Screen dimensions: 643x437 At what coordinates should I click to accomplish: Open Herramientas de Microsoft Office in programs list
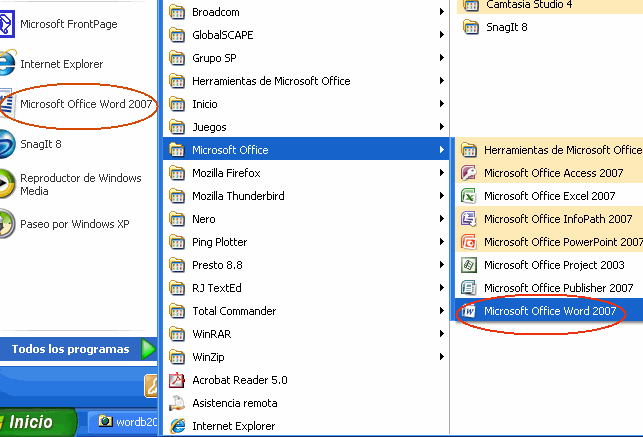click(306, 81)
